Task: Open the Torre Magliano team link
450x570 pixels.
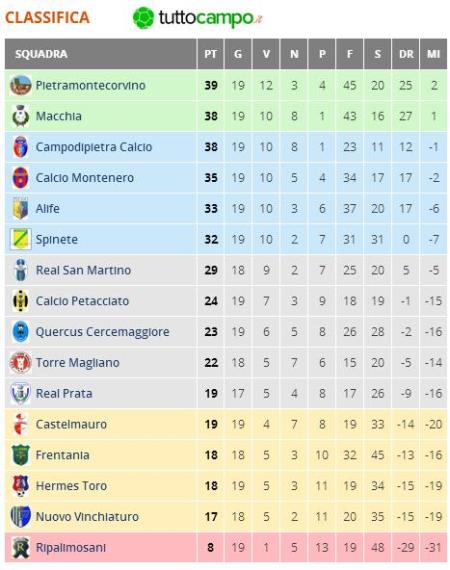Action: [78, 362]
